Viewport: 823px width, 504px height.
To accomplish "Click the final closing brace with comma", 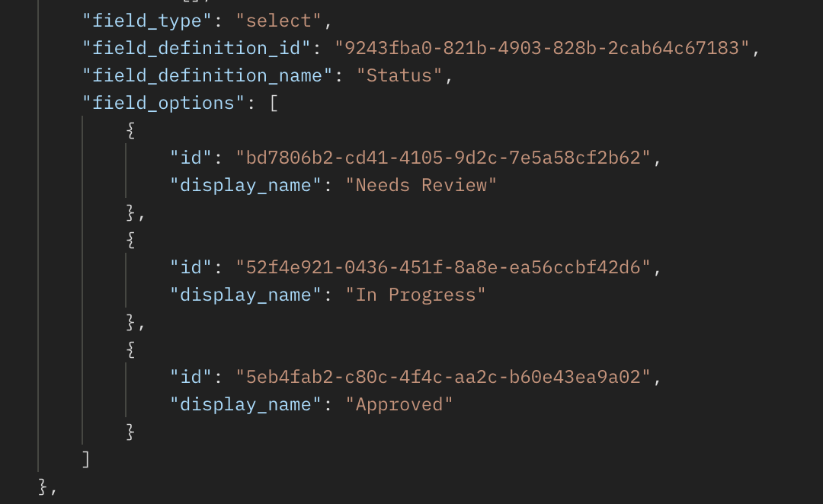I will click(47, 486).
